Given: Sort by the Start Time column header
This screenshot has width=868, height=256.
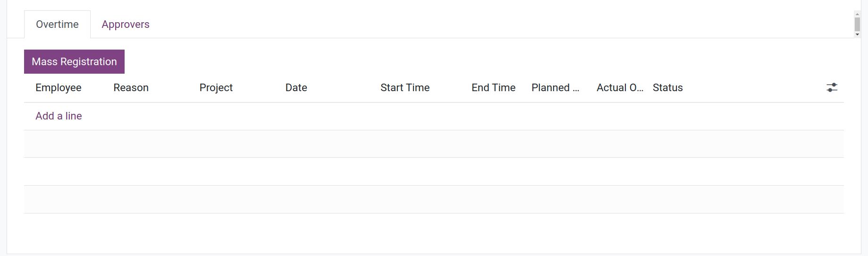Looking at the screenshot, I should pyautogui.click(x=405, y=88).
